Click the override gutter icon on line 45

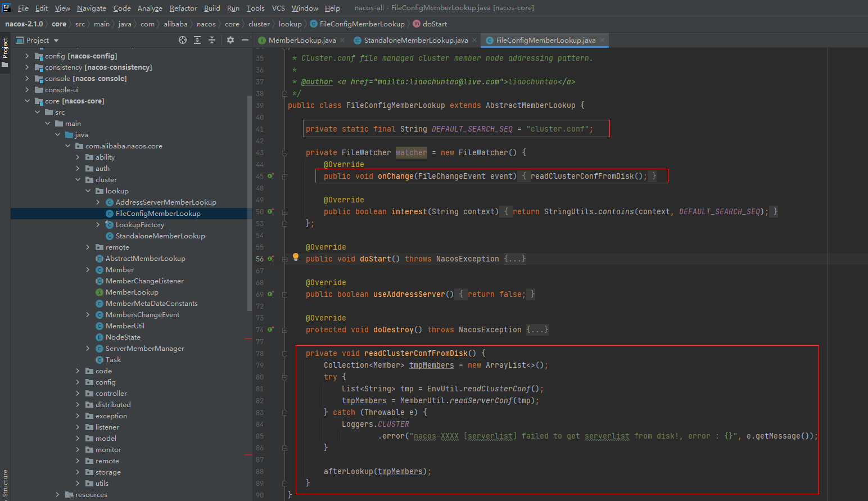click(x=271, y=176)
